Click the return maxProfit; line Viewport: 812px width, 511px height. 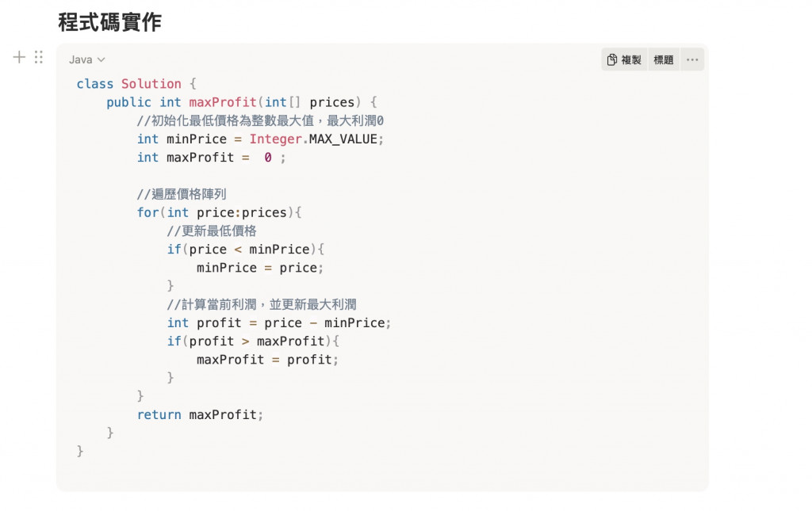200,415
